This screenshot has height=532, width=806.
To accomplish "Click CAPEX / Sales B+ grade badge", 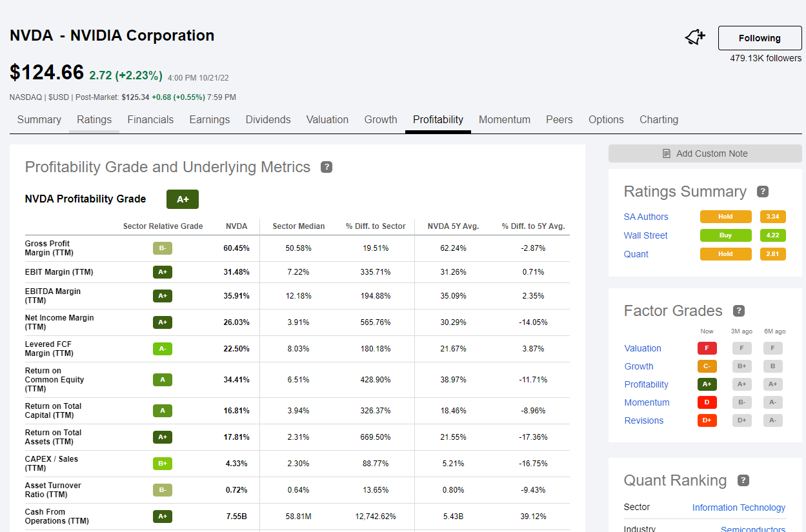I will 163,464.
